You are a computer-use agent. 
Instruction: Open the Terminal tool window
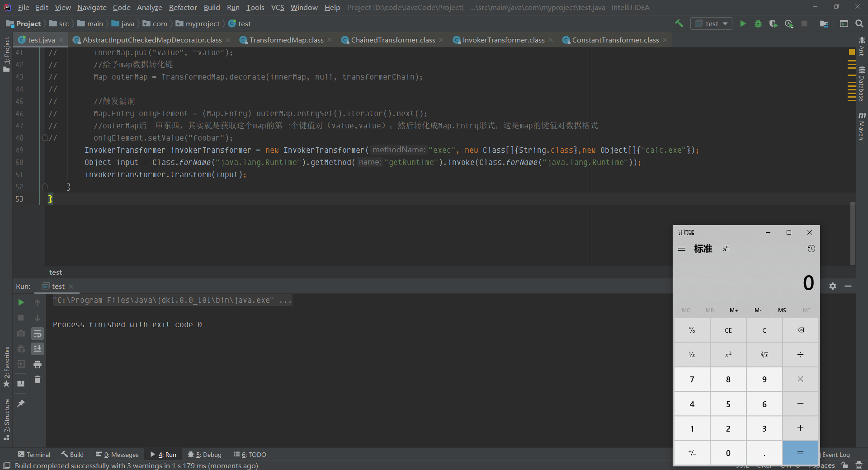tap(34, 455)
